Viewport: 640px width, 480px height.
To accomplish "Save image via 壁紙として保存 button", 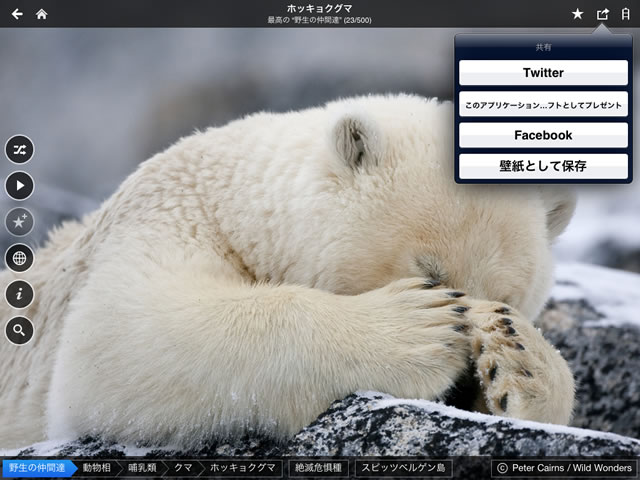I will click(543, 166).
